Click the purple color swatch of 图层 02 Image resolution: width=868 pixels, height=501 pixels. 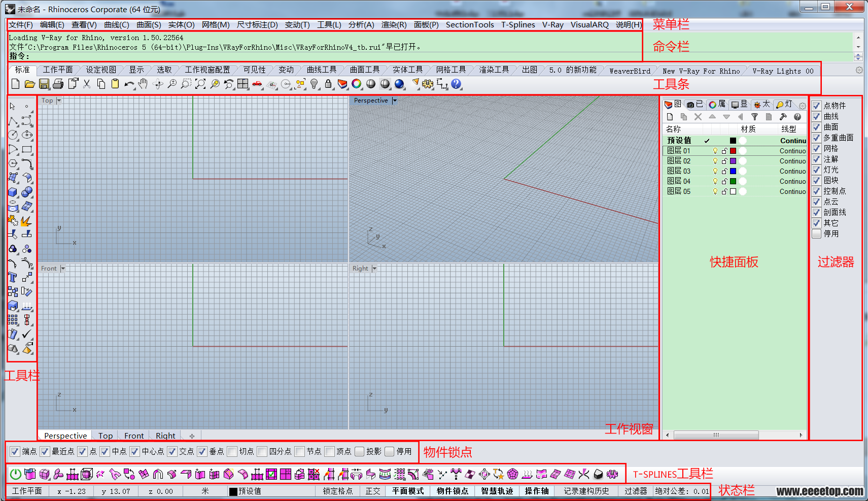[x=733, y=161]
